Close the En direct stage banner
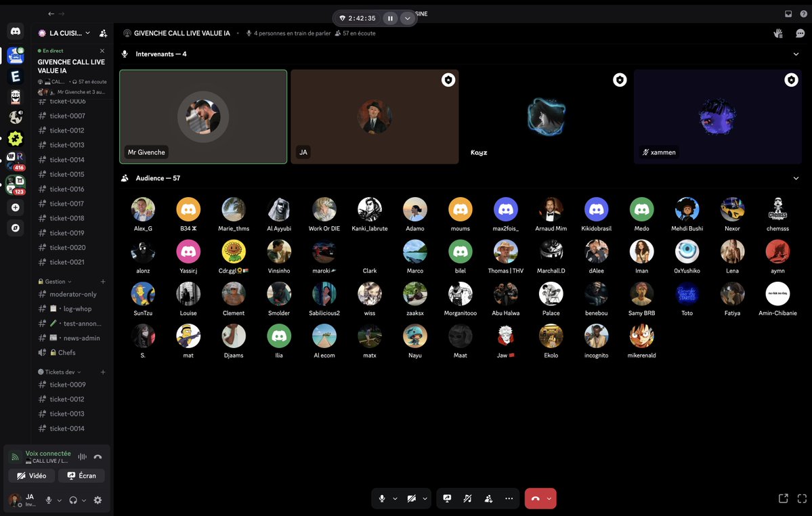The width and height of the screenshot is (812, 516). pos(102,51)
